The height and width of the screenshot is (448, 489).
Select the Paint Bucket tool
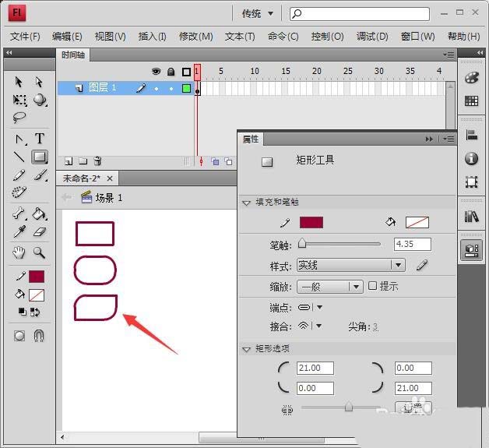40,213
